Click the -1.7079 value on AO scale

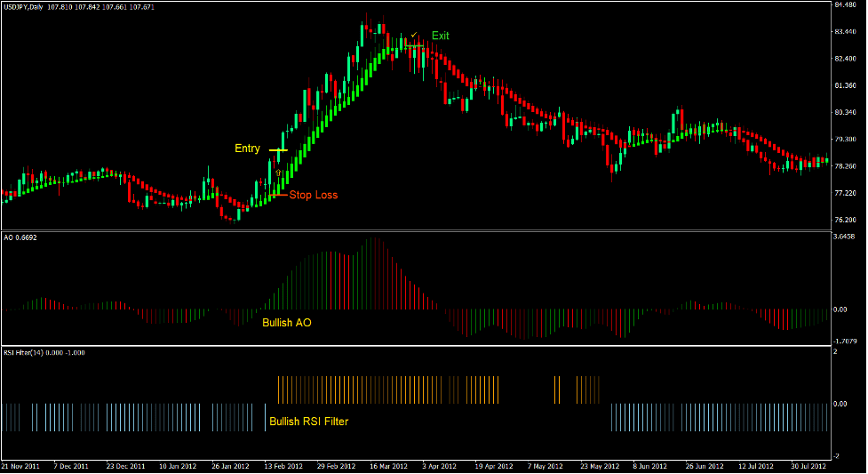tap(845, 341)
